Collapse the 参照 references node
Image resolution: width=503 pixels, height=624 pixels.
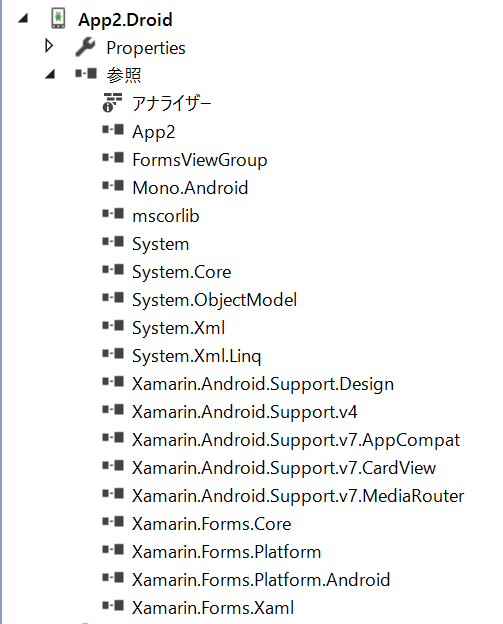click(x=50, y=74)
